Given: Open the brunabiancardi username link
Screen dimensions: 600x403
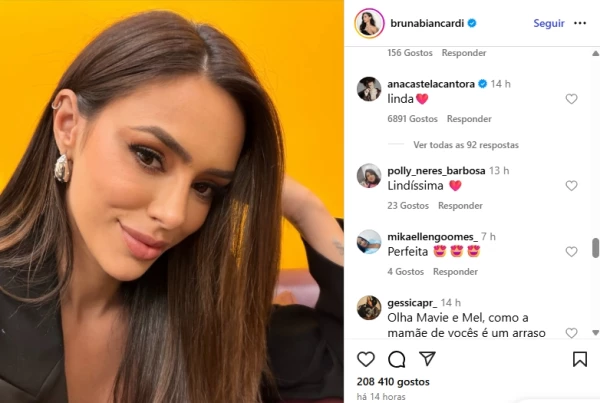Looking at the screenshot, I should pos(427,23).
